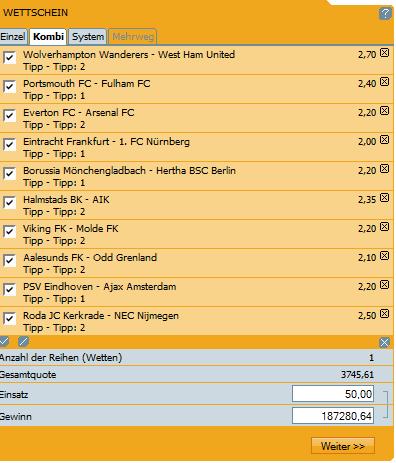Click the Gewinn amount field
Screen dimensions: 396x463
tap(333, 416)
